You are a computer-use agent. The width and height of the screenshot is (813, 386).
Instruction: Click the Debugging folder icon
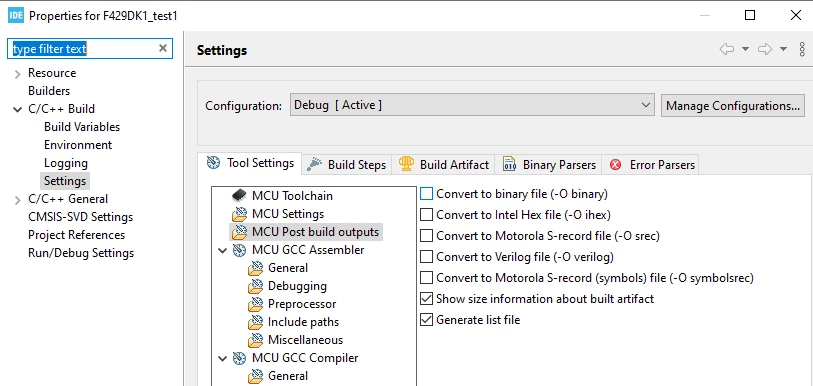(x=256, y=286)
